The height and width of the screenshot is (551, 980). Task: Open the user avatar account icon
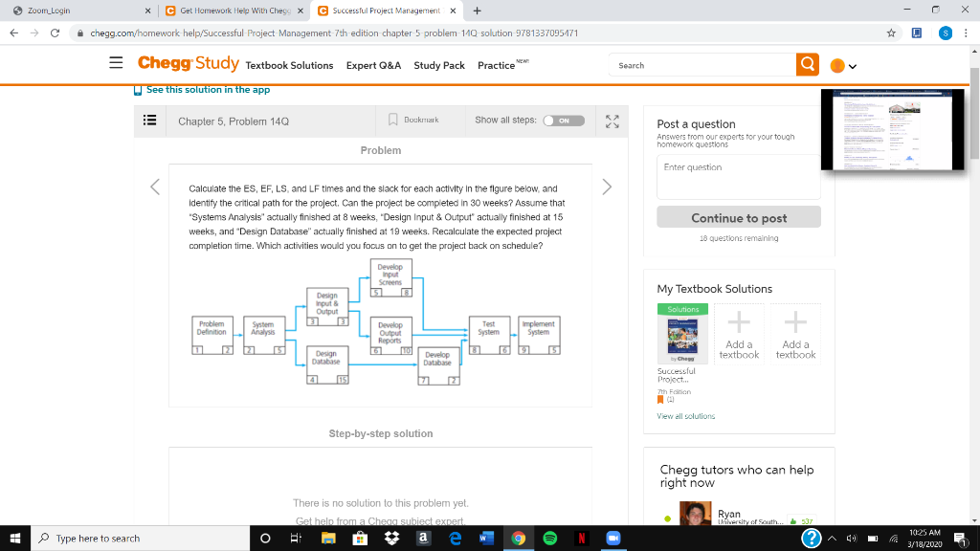(x=837, y=66)
